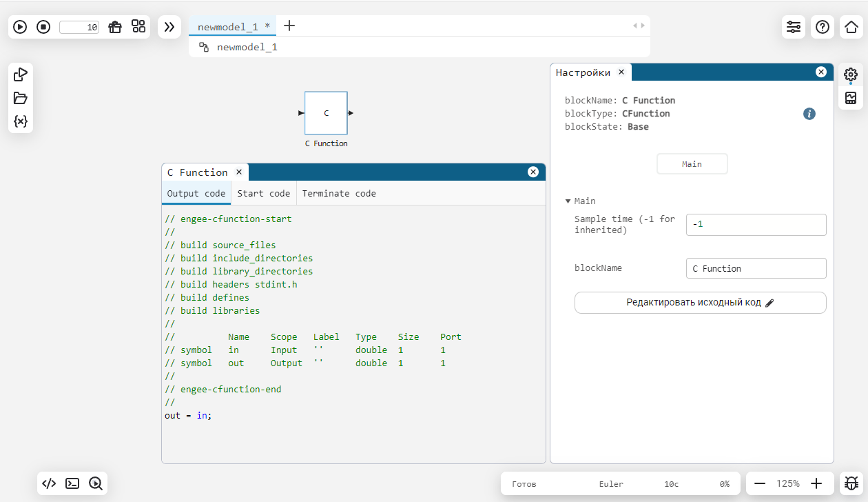Open the debug bug icon

coord(851,483)
